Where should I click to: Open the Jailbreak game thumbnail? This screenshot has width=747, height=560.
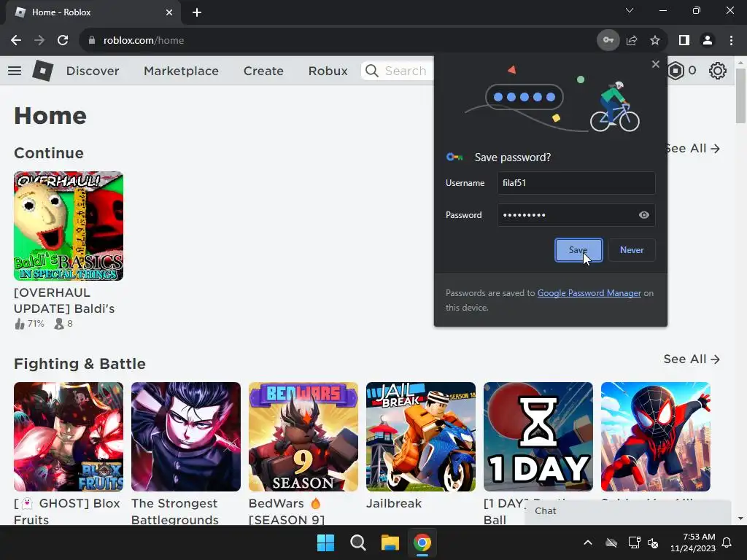pos(421,437)
